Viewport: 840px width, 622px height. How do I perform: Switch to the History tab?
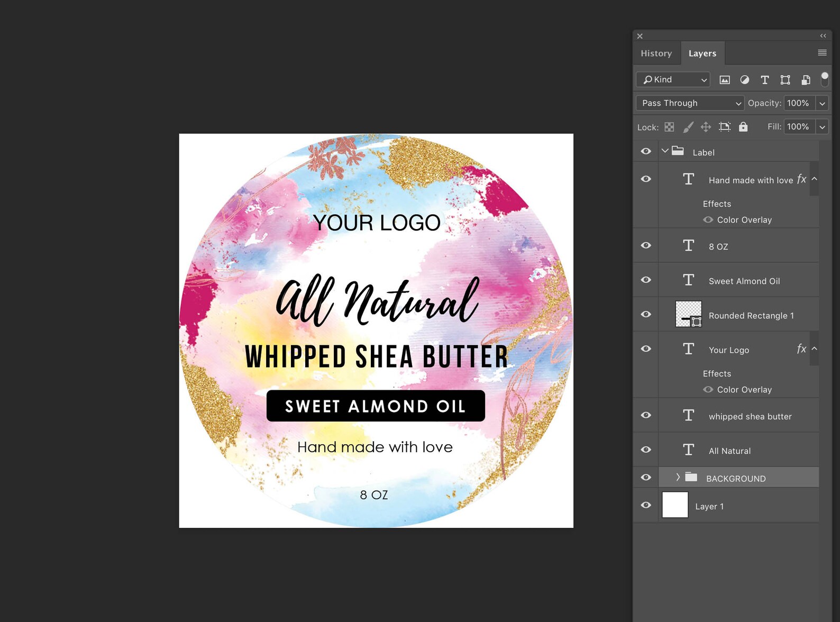click(x=656, y=53)
